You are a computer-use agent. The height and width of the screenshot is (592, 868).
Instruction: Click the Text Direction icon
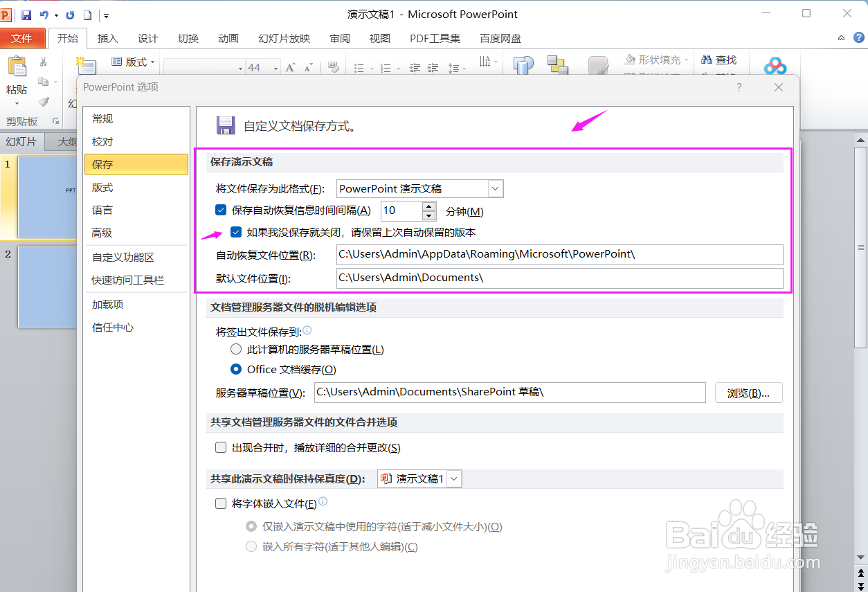(485, 62)
